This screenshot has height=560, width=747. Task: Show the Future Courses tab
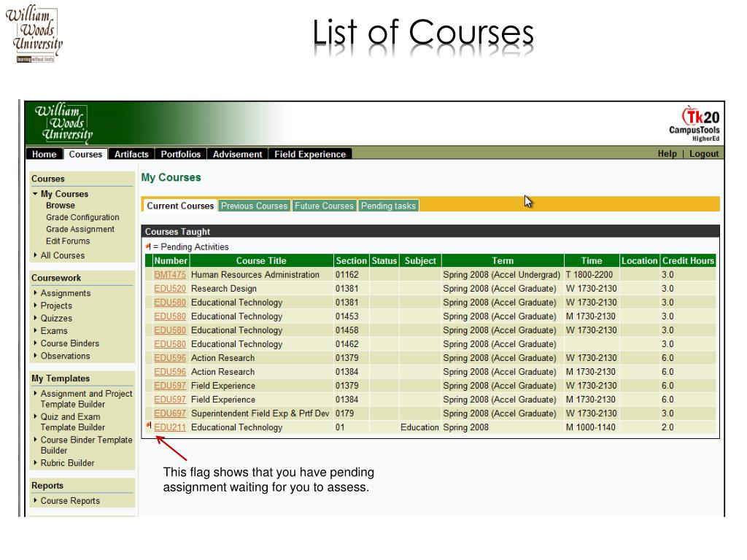(324, 206)
